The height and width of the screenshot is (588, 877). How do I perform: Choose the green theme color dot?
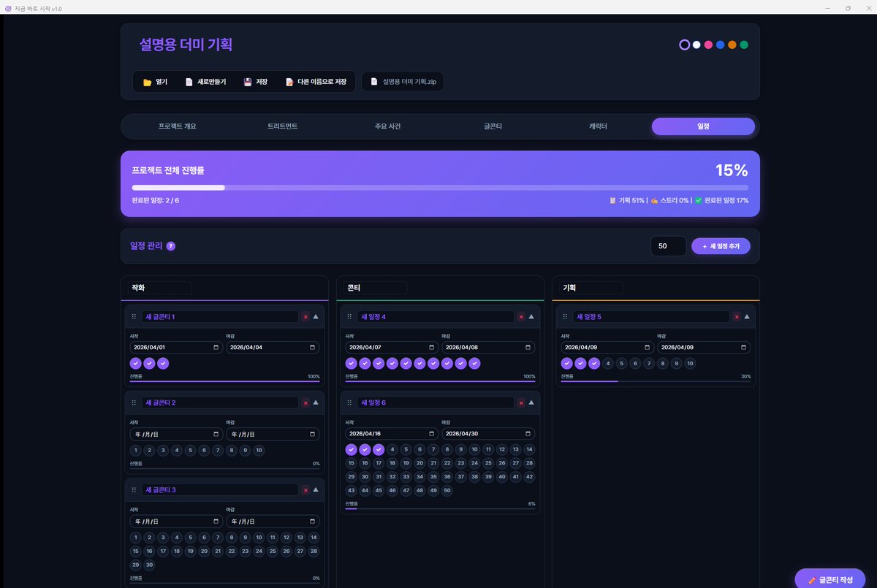[x=744, y=45]
